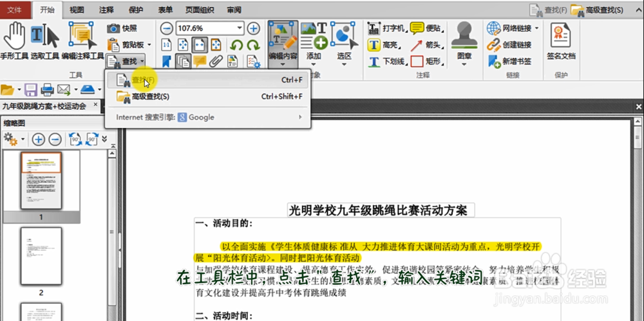Choose Find (查找) Ctrl+F menu entry
The width and height of the screenshot is (644, 321).
[x=208, y=80]
